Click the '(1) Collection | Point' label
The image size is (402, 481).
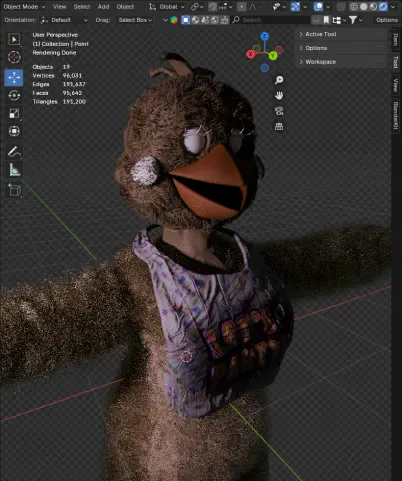(x=61, y=44)
